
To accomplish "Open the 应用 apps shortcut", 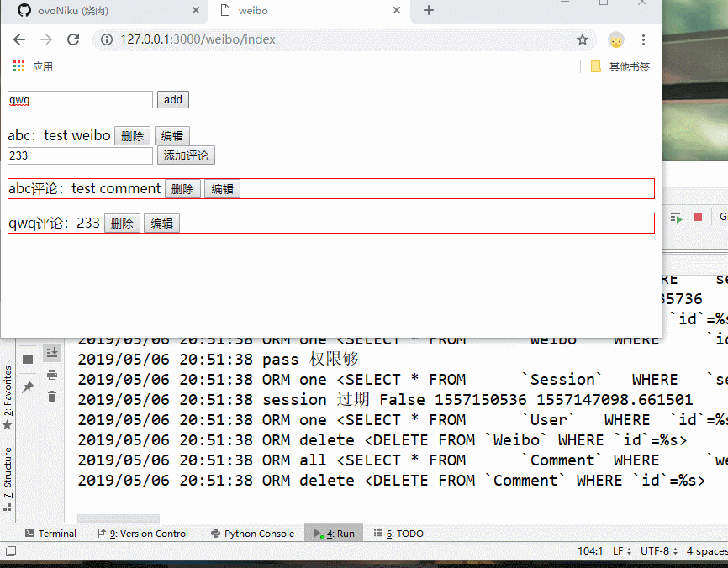I will coord(33,67).
